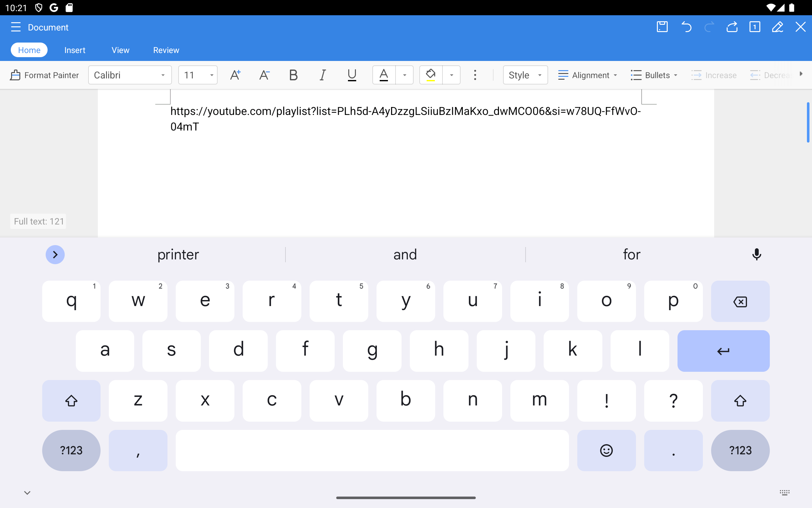Hide the keyboard with the down chevron

27,493
